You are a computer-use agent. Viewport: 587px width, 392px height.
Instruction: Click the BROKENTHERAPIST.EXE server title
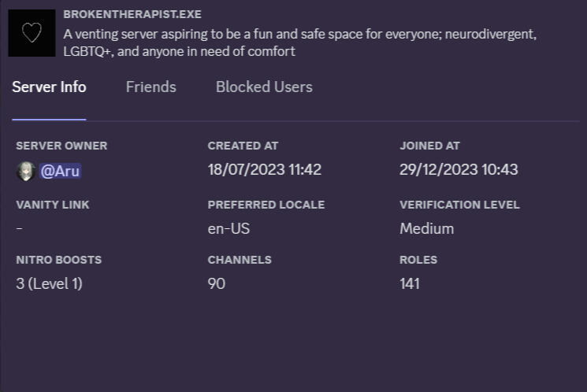point(132,14)
